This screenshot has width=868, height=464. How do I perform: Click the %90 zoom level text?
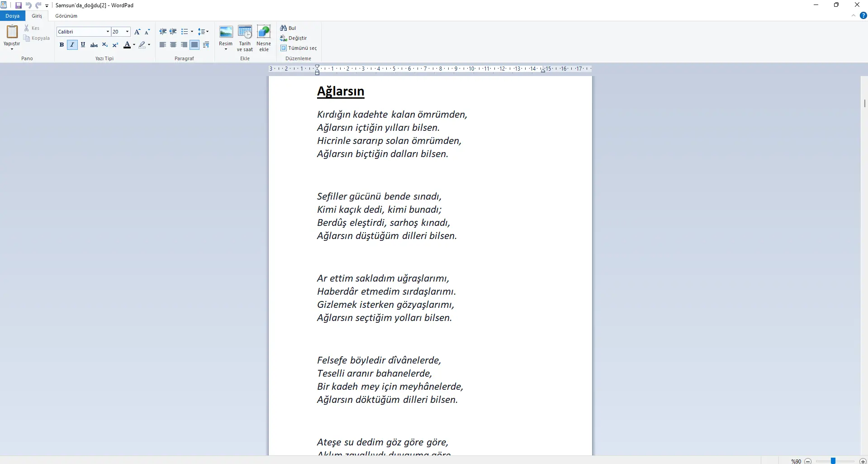pos(796,461)
